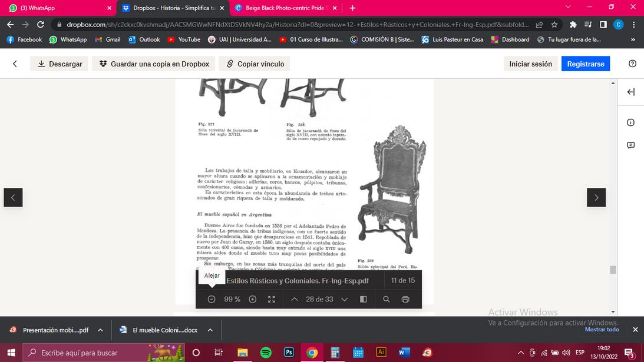Open a new browser tab

pyautogui.click(x=352, y=8)
